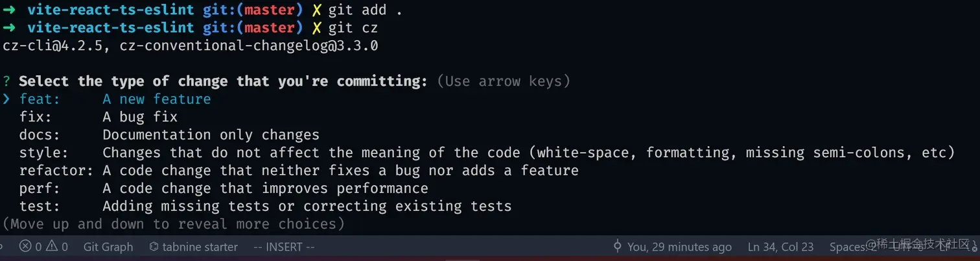Click the INSERT vim mode indicator
This screenshot has height=261, width=980.
(284, 247)
